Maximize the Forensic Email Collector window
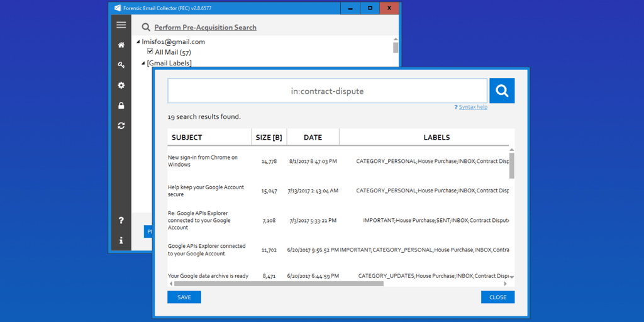Screen dimensions: 644x322 coord(370,8)
